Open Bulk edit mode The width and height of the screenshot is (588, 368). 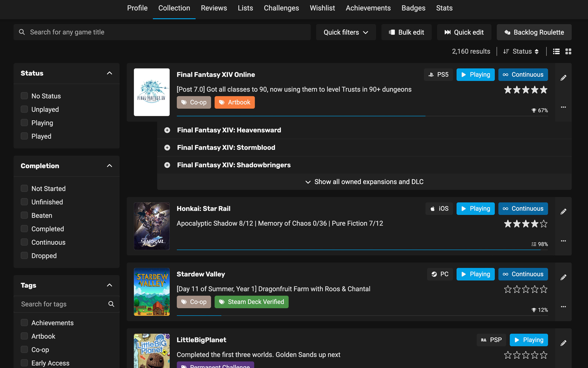pos(406,32)
